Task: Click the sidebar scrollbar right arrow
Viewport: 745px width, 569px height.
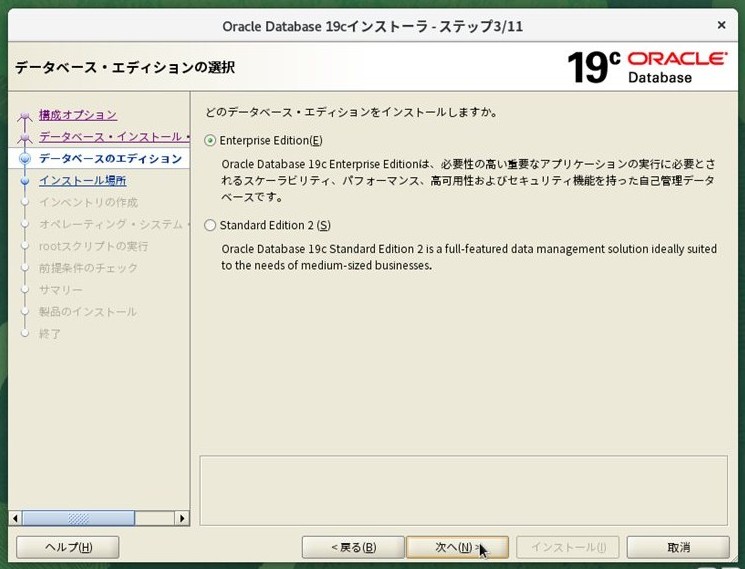Action: [182, 518]
